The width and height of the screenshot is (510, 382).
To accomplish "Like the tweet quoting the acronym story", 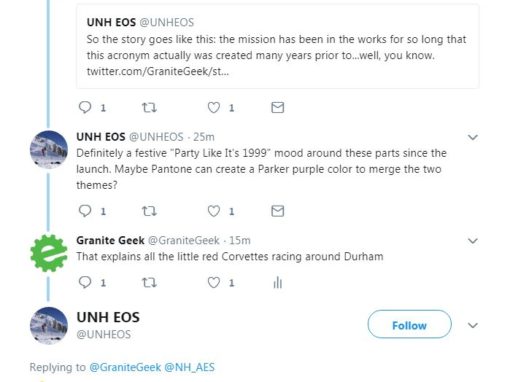I will point(214,107).
